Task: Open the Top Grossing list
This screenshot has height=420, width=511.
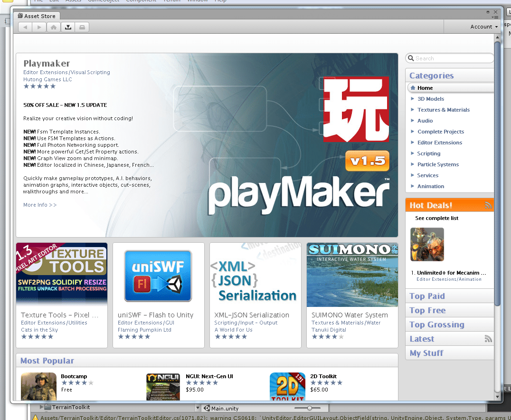Action: 449,325
